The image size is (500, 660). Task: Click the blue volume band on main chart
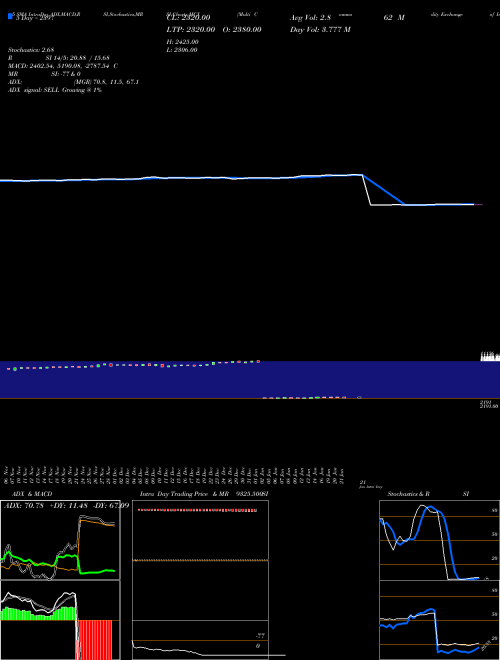(x=250, y=379)
